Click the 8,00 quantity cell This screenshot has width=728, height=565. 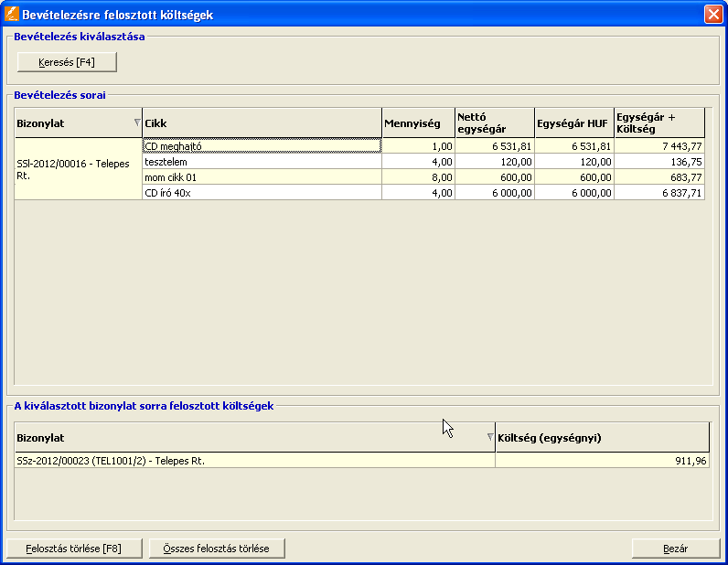(418, 177)
